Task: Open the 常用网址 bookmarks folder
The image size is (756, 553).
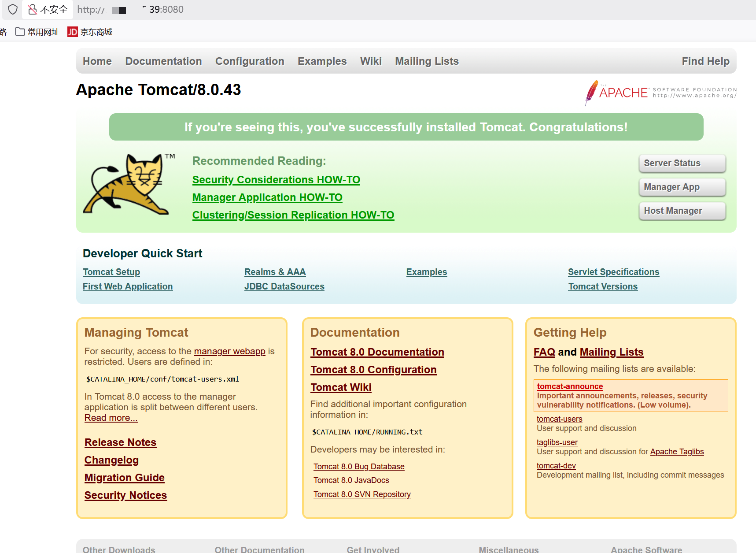Action: (37, 32)
